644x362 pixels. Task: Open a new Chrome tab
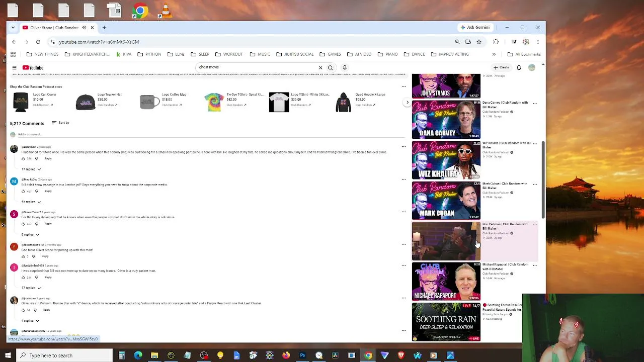click(x=104, y=28)
